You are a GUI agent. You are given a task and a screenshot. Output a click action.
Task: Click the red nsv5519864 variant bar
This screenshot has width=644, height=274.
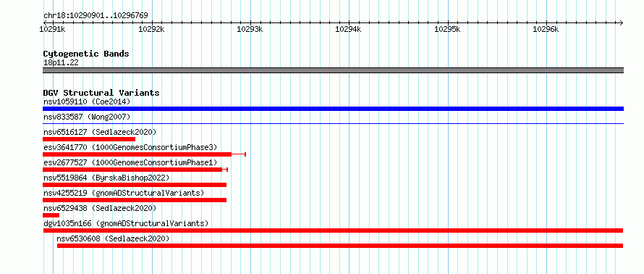pos(135,185)
